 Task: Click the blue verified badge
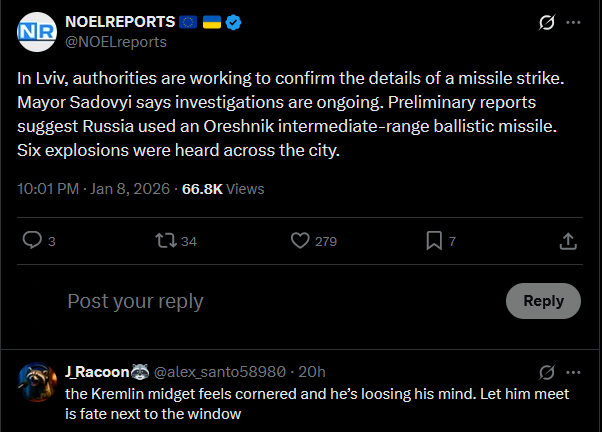tap(232, 22)
